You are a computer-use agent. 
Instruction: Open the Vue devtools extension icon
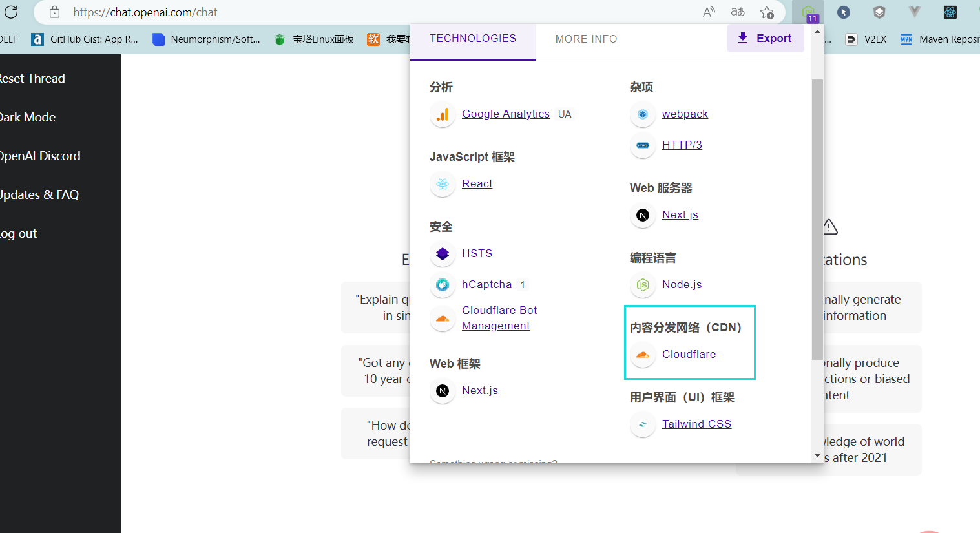coord(914,12)
